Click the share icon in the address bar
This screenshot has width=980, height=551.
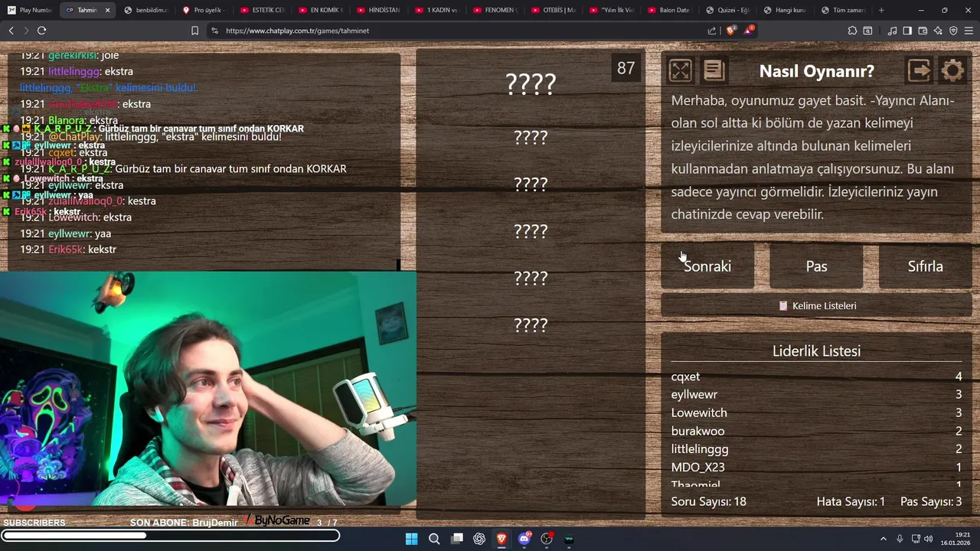(x=712, y=31)
